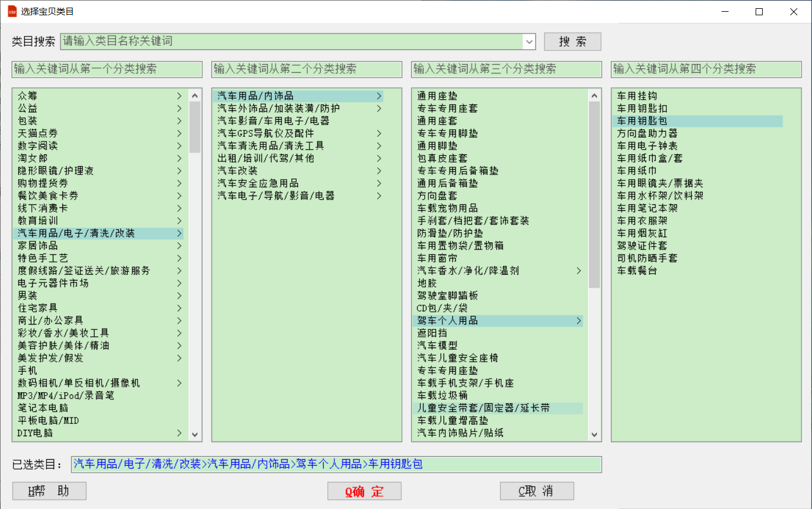Screen dimensions: 812x509
Task: Expand 汽车外饰品/加装装潢/防护 subcategory
Action: [379, 109]
